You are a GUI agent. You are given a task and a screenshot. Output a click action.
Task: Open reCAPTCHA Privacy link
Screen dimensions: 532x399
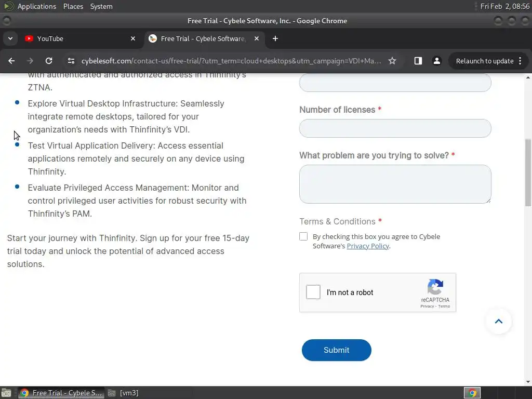point(427,307)
